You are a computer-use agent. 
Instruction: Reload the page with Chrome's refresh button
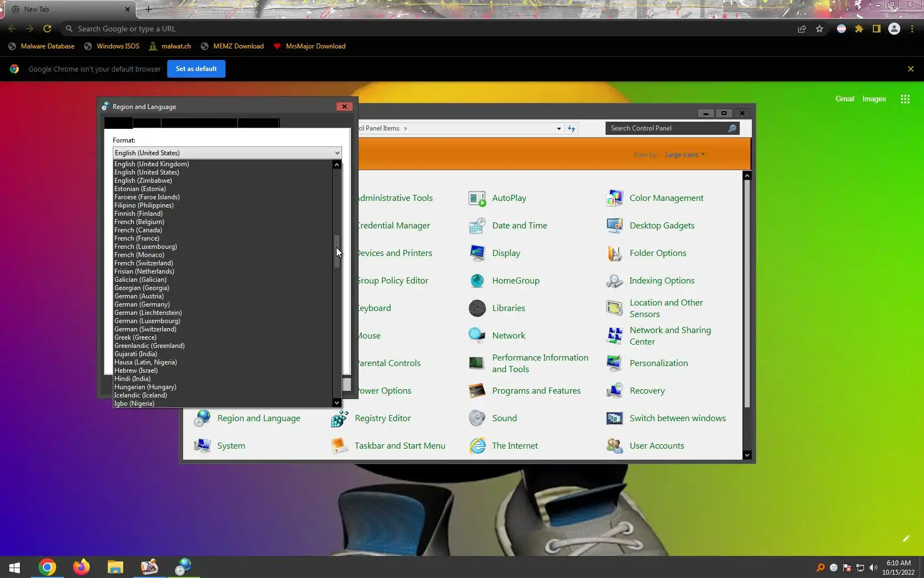pos(47,29)
